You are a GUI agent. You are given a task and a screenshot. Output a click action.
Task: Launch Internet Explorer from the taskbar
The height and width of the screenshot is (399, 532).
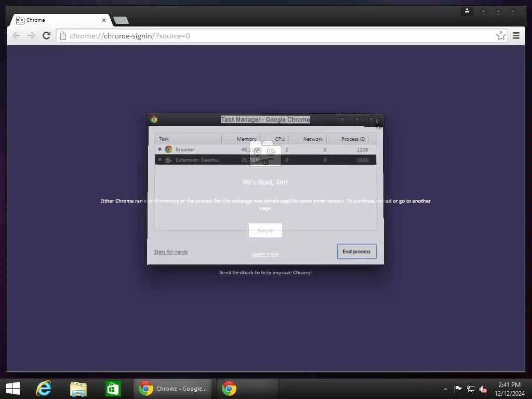(x=44, y=389)
